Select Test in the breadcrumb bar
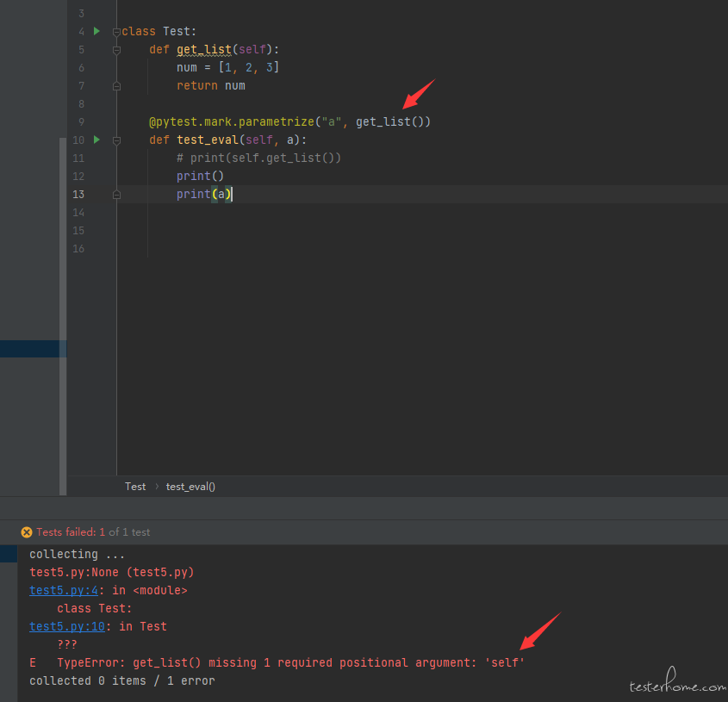This screenshot has width=728, height=702. [135, 487]
